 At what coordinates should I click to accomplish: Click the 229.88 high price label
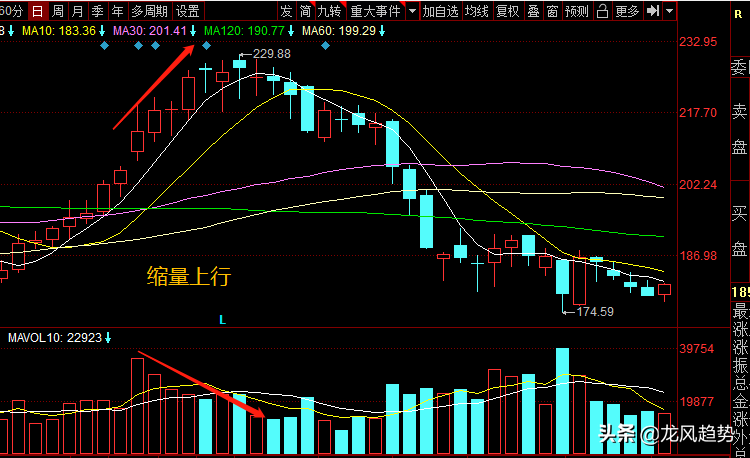272,54
